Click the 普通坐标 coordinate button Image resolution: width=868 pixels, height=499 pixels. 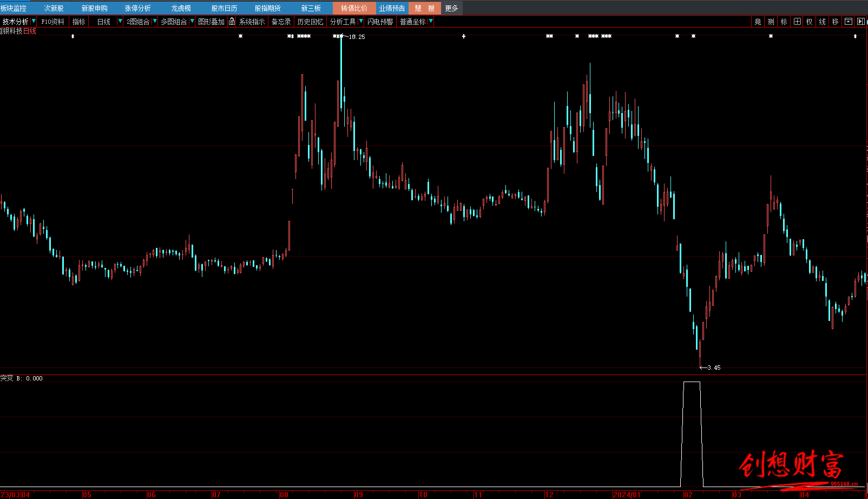[x=413, y=22]
